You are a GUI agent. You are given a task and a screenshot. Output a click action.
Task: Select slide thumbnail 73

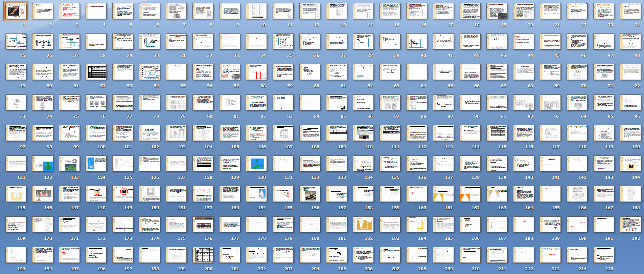click(x=16, y=103)
